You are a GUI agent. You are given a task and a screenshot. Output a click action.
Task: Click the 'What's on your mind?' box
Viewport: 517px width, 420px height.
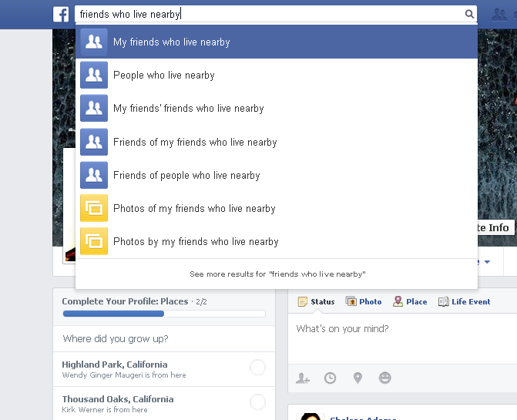402,339
